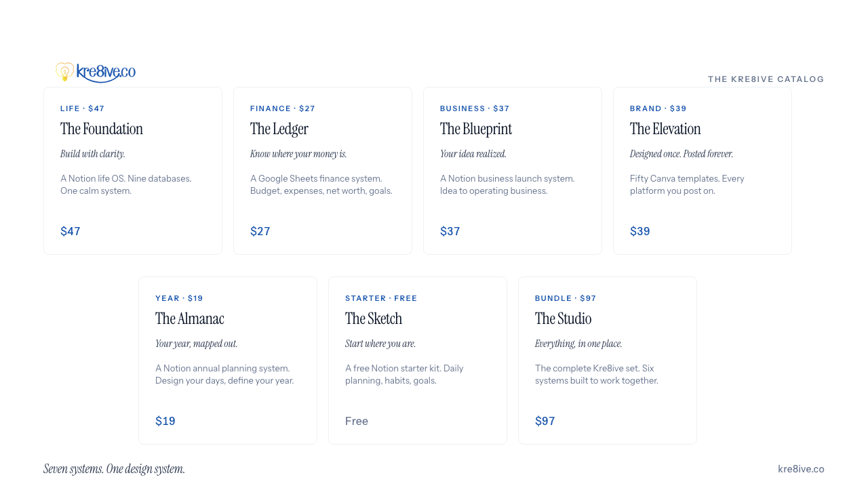Open The Foundation product card title

pos(102,129)
